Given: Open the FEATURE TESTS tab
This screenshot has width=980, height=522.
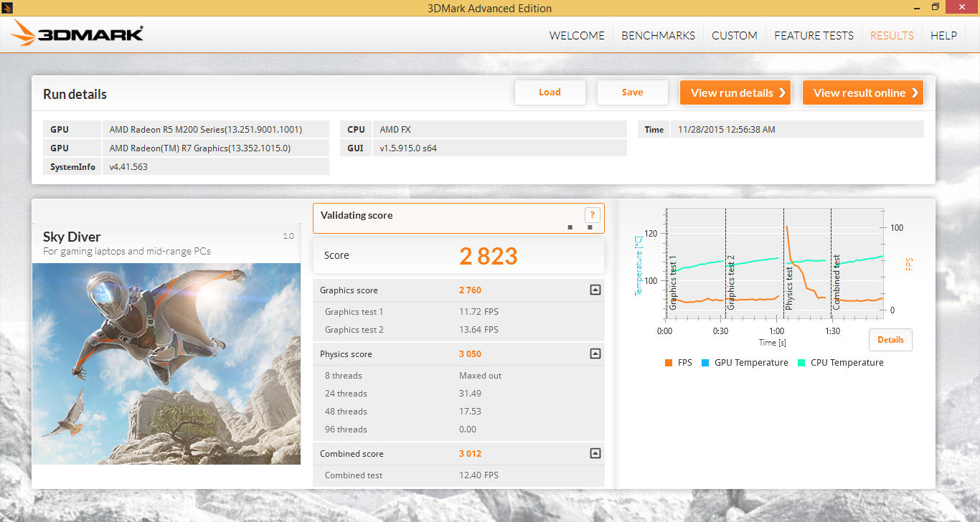Looking at the screenshot, I should click(x=814, y=35).
